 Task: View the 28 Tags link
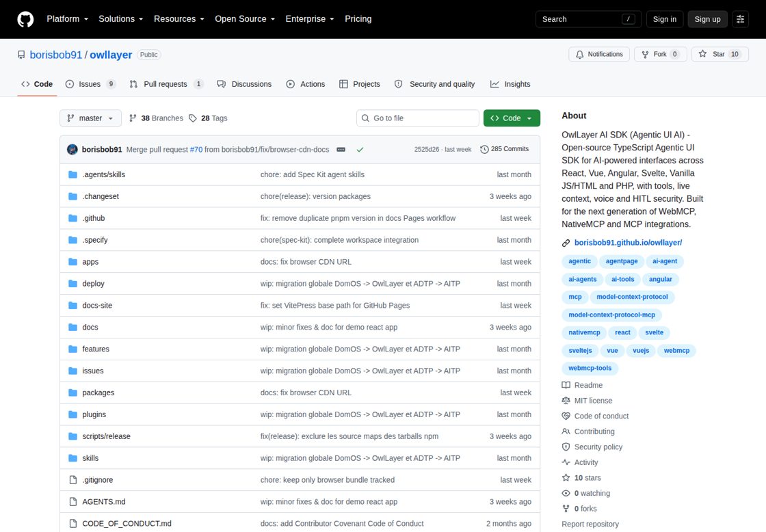208,118
